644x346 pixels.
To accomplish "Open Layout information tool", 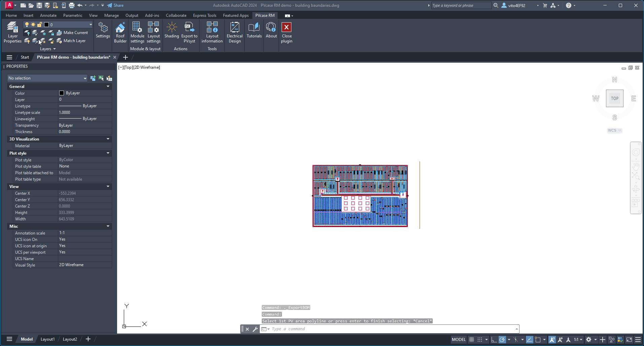I will pos(212,32).
